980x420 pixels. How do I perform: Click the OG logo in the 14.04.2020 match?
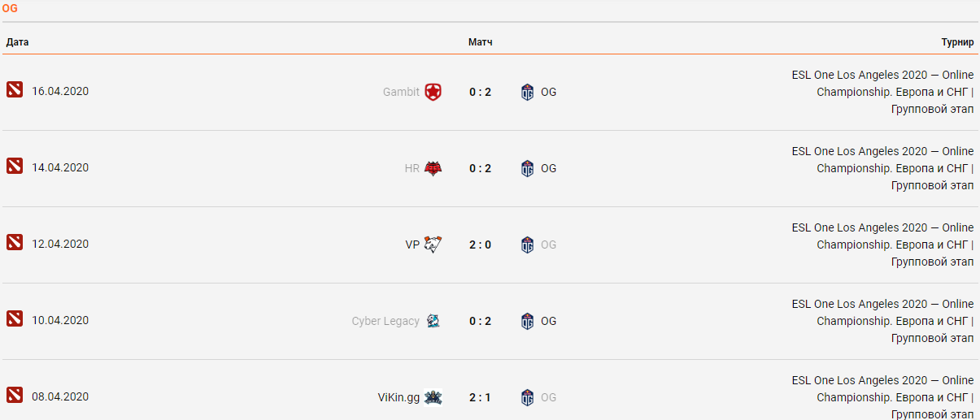(528, 168)
